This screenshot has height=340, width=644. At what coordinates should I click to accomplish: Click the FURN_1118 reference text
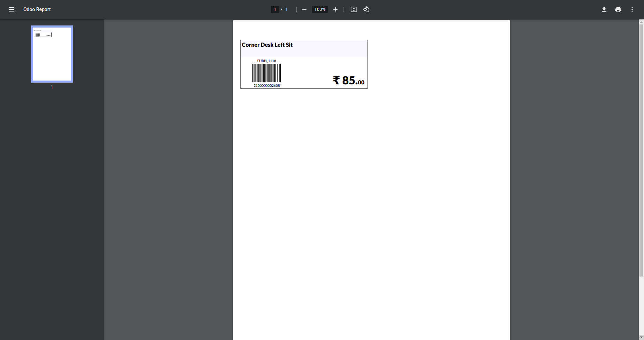267,61
